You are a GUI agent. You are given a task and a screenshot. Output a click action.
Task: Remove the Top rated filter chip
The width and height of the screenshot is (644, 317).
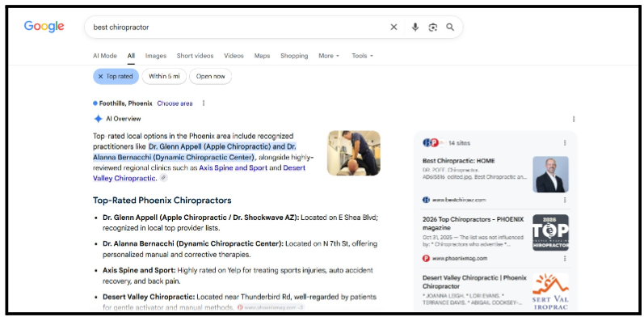(116, 77)
